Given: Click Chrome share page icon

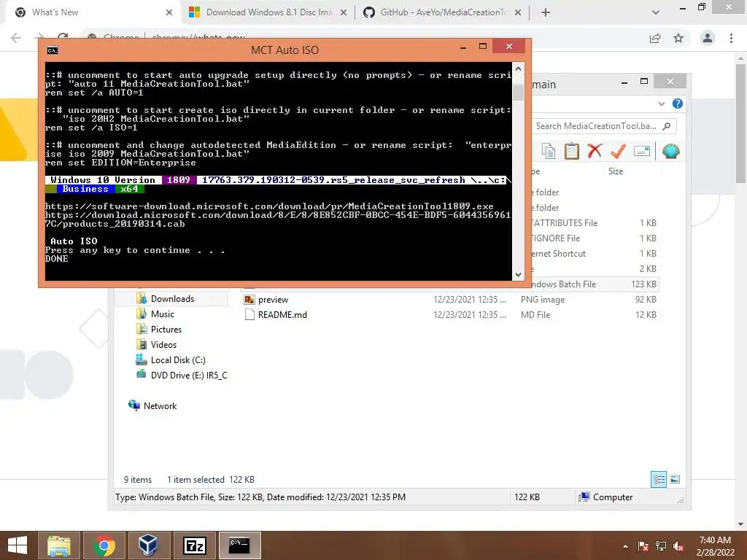Looking at the screenshot, I should tap(655, 38).
